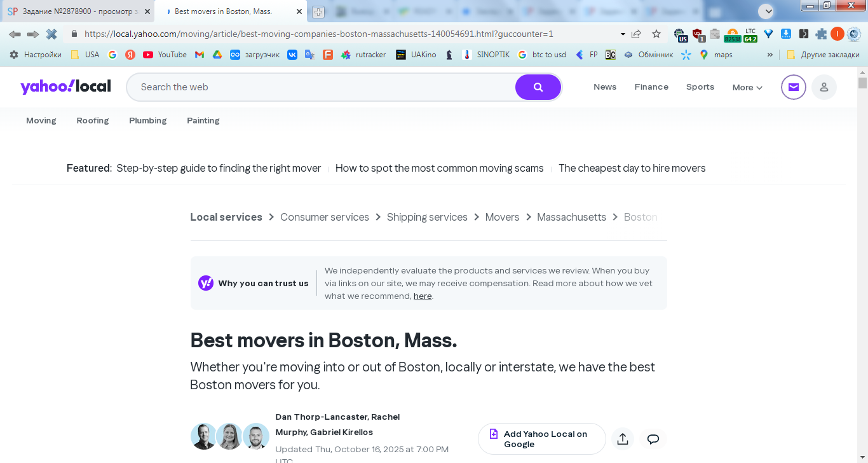The image size is (868, 463).
Task: Open 'The cheapest day to hire movers' link
Action: (x=632, y=169)
